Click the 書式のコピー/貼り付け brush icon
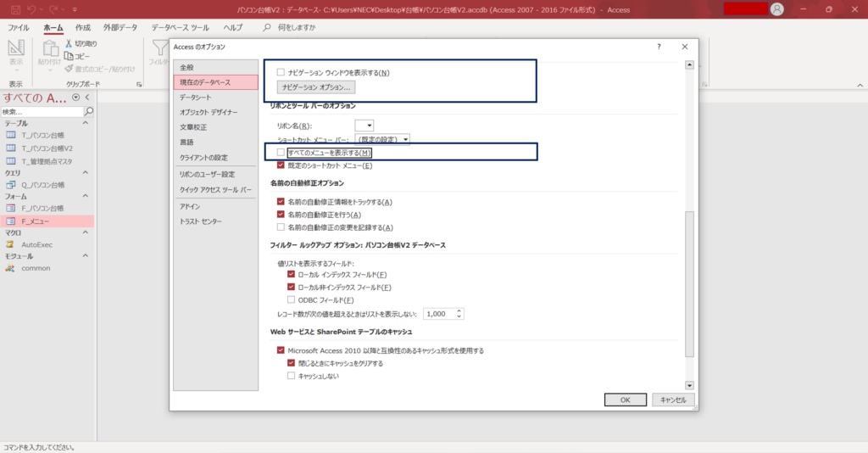This screenshot has width=868, height=453. tap(69, 69)
